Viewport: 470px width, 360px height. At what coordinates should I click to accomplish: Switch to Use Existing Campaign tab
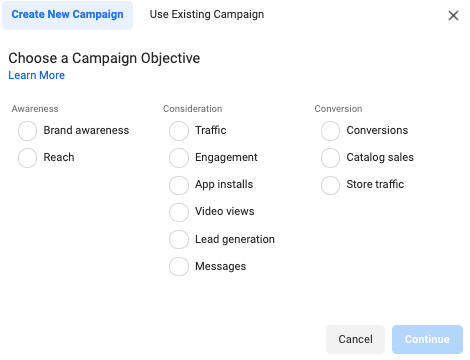(x=207, y=14)
